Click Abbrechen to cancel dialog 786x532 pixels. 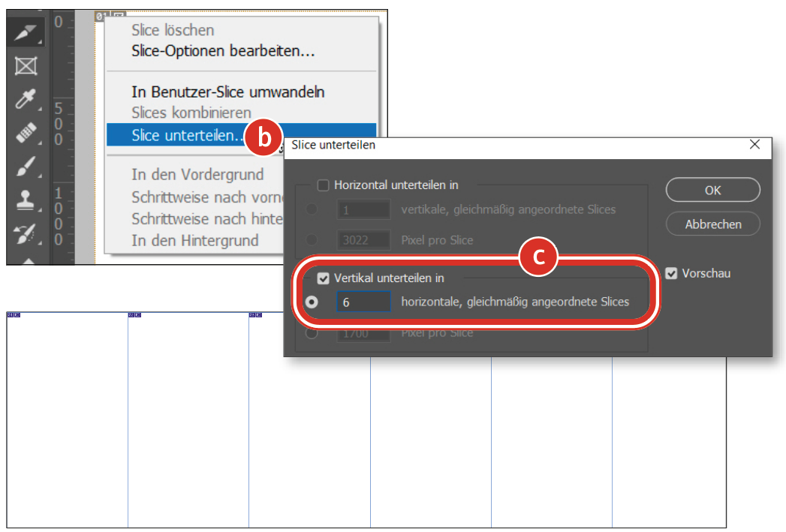click(x=713, y=224)
